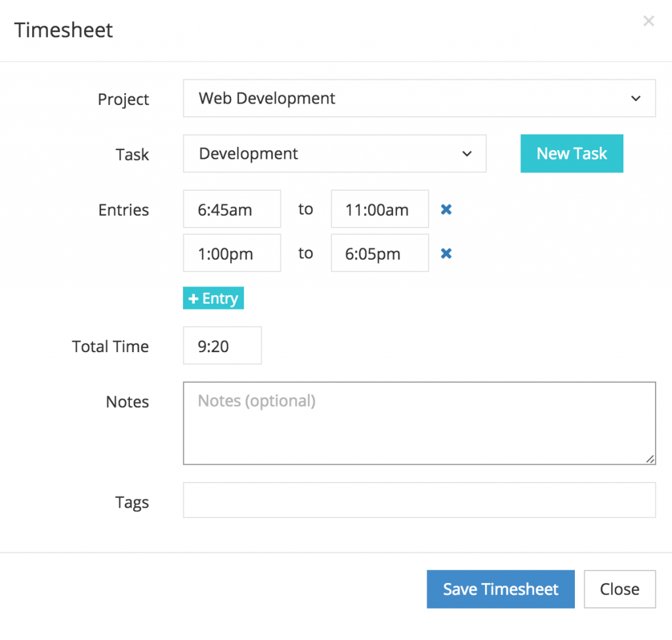The width and height of the screenshot is (672, 640).
Task: Select the 1:00pm start time field
Action: [232, 252]
